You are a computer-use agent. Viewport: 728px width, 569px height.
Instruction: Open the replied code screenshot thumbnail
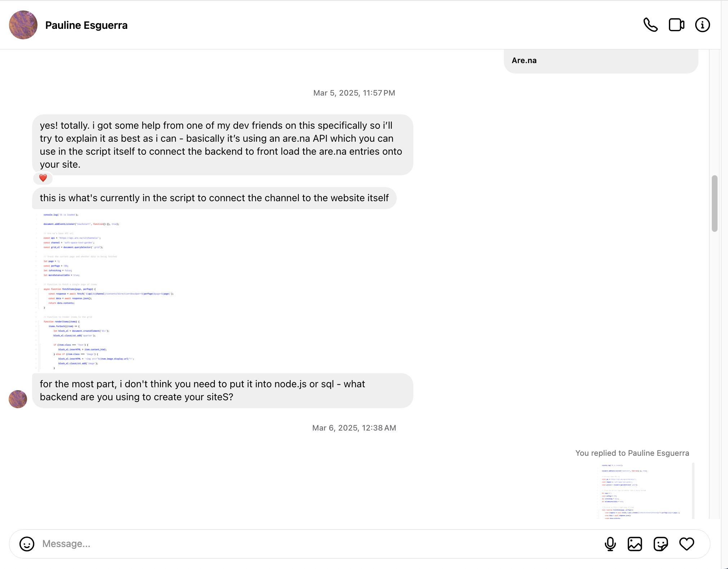tap(643, 491)
